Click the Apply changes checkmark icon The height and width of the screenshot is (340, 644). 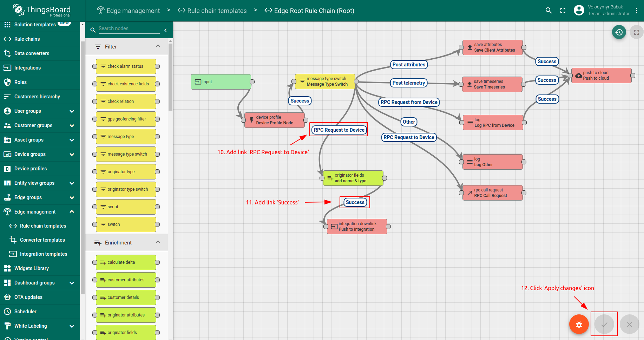tap(604, 324)
